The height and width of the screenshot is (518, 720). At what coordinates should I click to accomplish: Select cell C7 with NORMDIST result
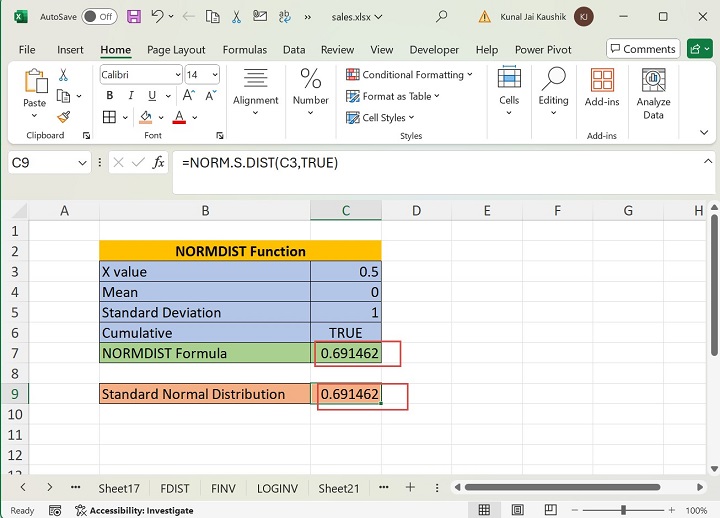click(x=346, y=353)
